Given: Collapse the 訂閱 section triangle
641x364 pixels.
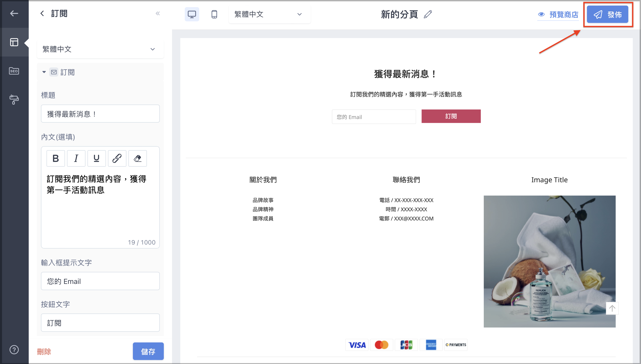Looking at the screenshot, I should point(44,72).
